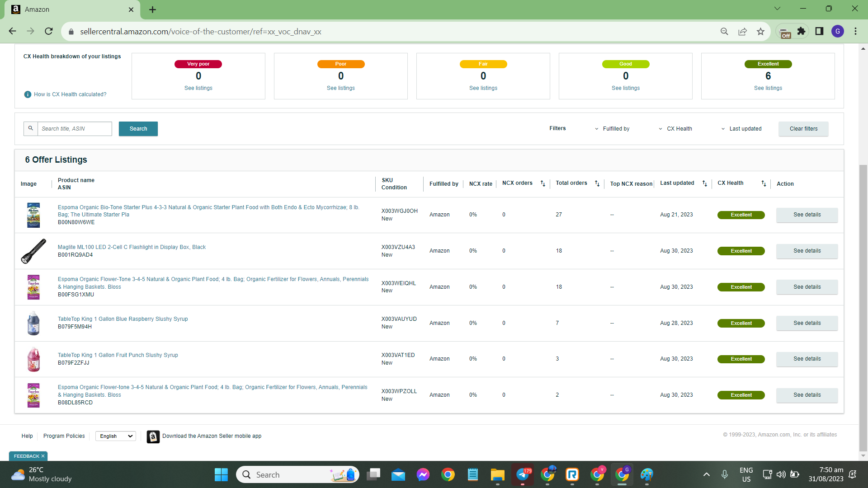Click the Search title, ASIN field

click(75, 129)
